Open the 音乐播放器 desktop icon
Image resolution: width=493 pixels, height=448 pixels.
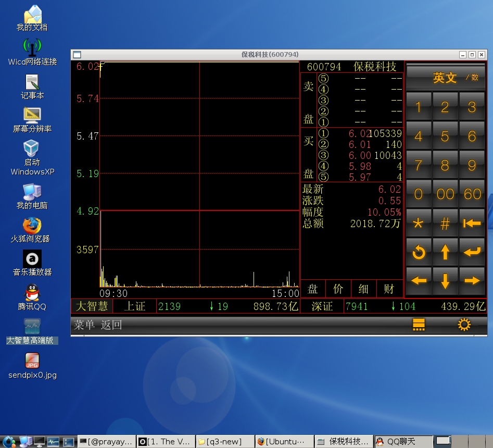coord(32,263)
